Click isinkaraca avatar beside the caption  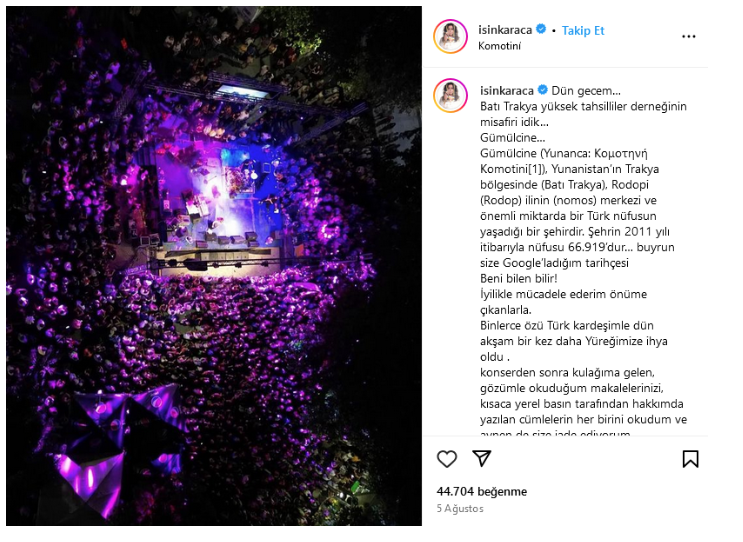click(x=450, y=95)
